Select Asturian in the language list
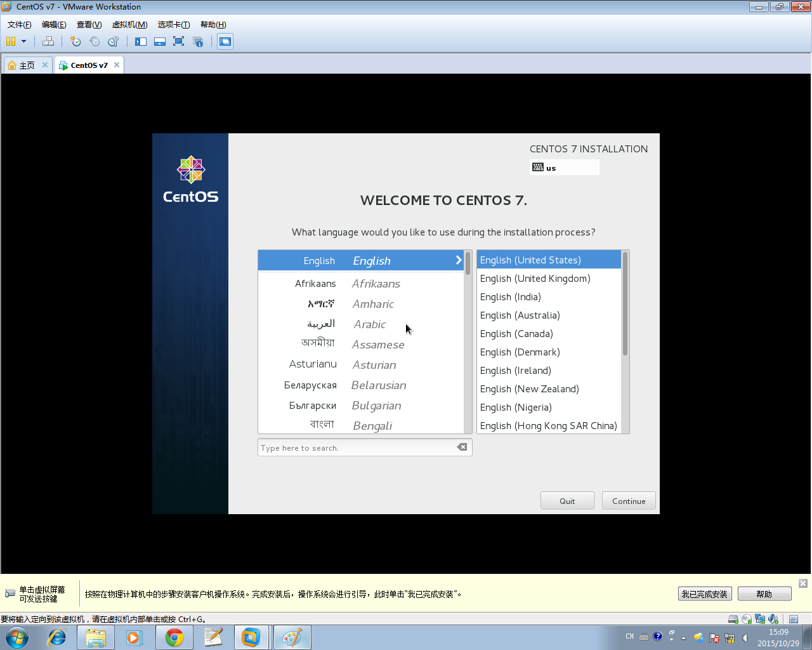The image size is (812, 650). click(361, 365)
